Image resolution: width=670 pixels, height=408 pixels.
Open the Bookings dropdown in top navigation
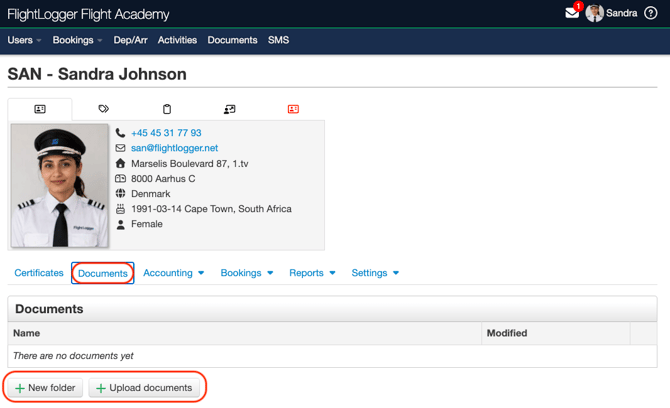[77, 40]
